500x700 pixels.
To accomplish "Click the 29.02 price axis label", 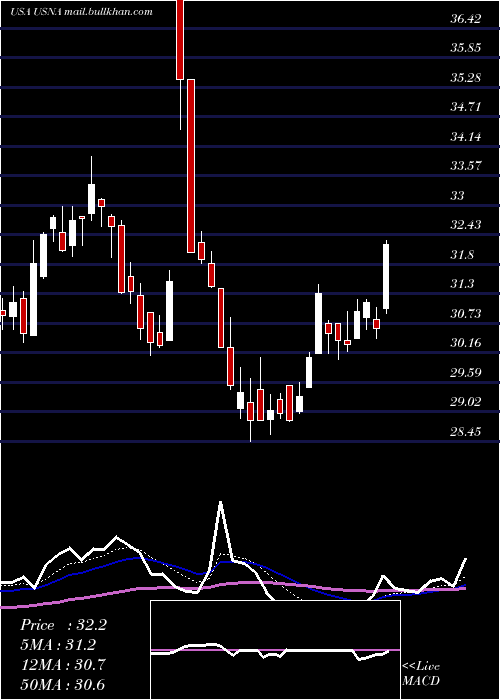I will click(x=466, y=402).
